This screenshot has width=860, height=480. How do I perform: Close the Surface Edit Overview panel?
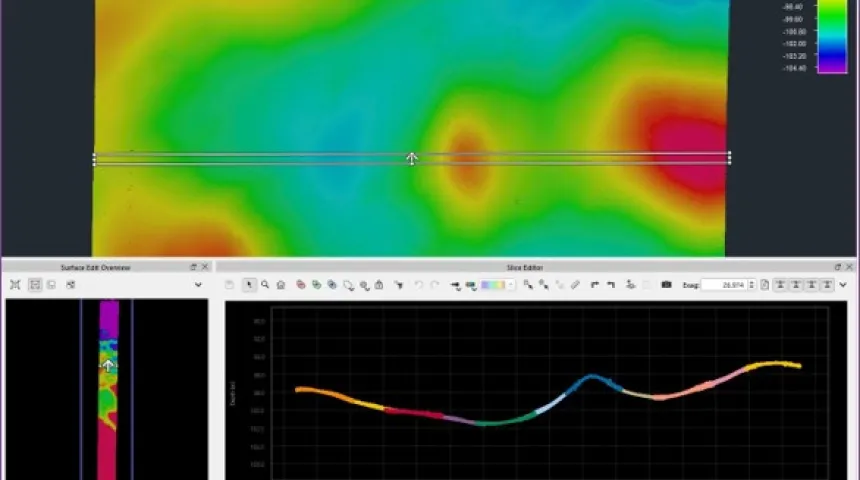pos(205,267)
